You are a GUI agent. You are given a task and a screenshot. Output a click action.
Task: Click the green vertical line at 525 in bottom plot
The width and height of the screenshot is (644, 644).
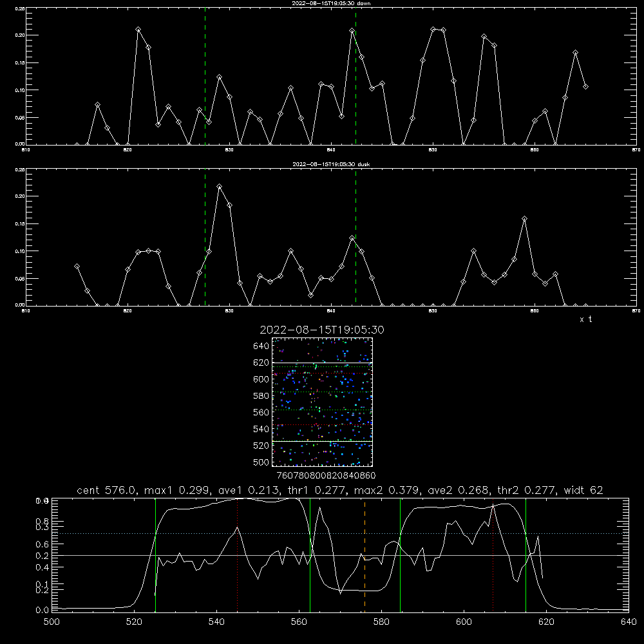pyautogui.click(x=155, y=555)
